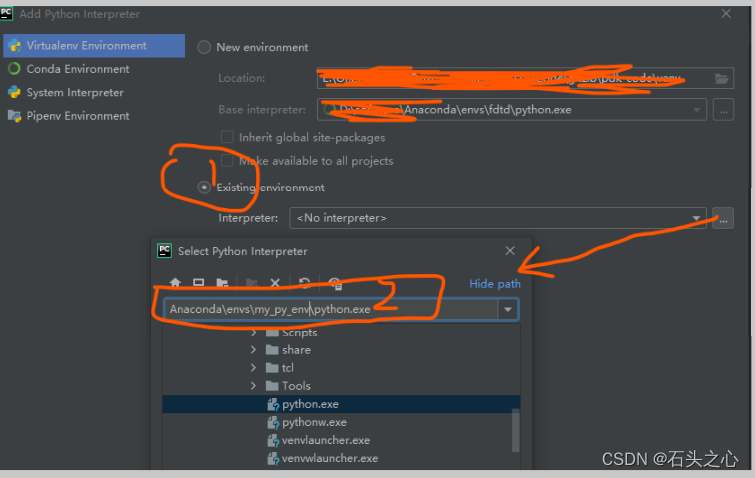The image size is (755, 478).
Task: Click the file tree vertical scrollbar
Action: [515, 431]
